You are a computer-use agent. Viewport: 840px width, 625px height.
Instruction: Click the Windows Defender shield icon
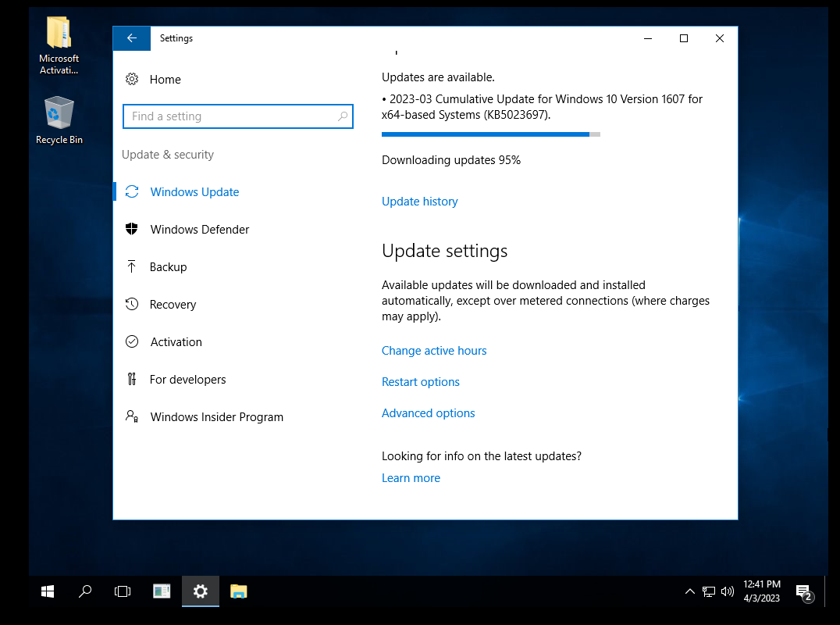coord(132,230)
